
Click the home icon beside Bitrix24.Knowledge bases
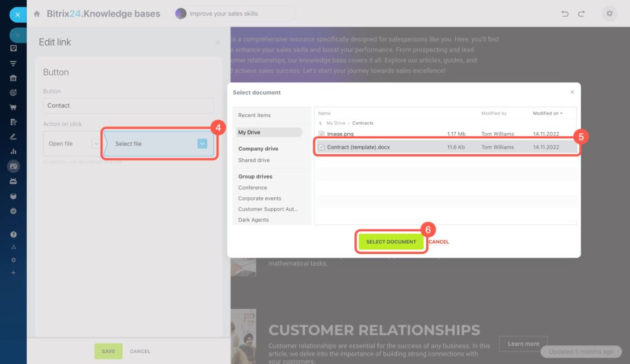(37, 14)
